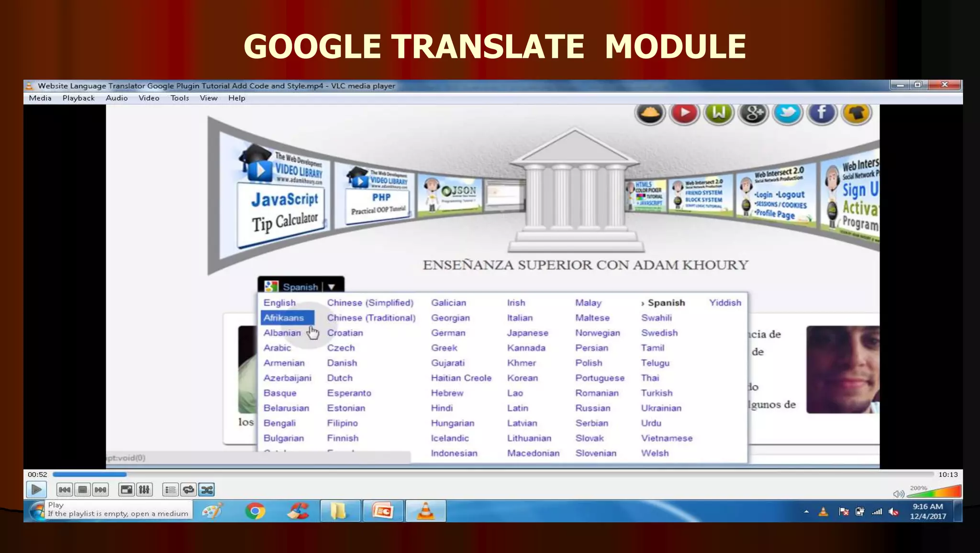The image size is (980, 553).
Task: Mute audio via speaker icon
Action: 898,494
